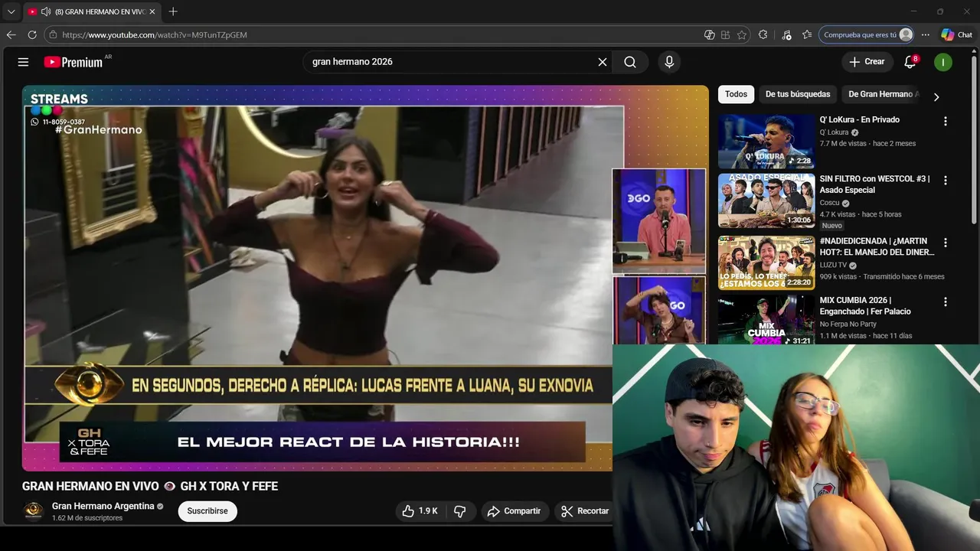Clear the search query with X

(x=603, y=62)
